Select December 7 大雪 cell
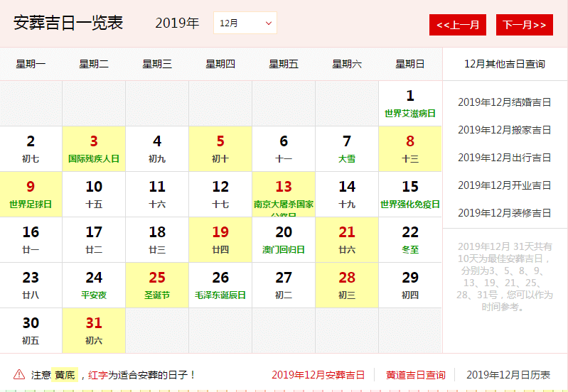This screenshot has width=568, height=392. tap(347, 149)
